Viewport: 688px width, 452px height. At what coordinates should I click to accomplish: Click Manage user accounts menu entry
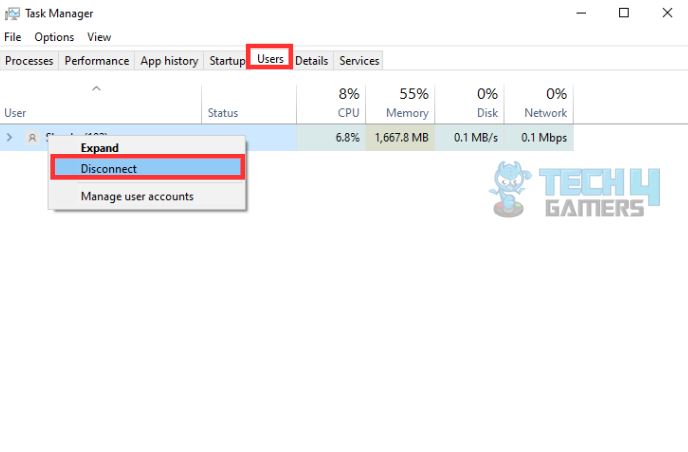pyautogui.click(x=137, y=196)
